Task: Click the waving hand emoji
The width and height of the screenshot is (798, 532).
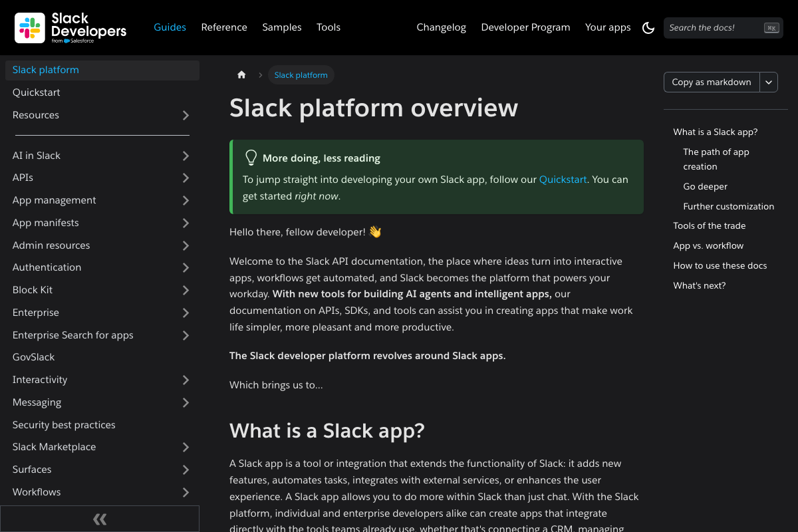Action: coord(375,232)
